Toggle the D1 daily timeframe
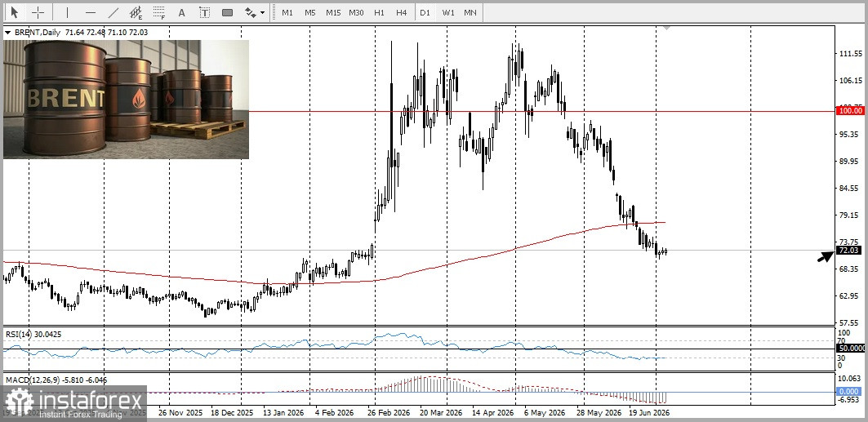Image resolution: width=868 pixels, height=422 pixels. 425,12
